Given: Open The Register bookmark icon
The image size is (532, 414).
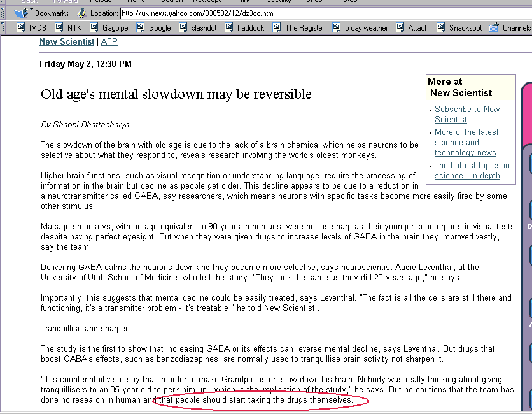Looking at the screenshot, I should 277,27.
